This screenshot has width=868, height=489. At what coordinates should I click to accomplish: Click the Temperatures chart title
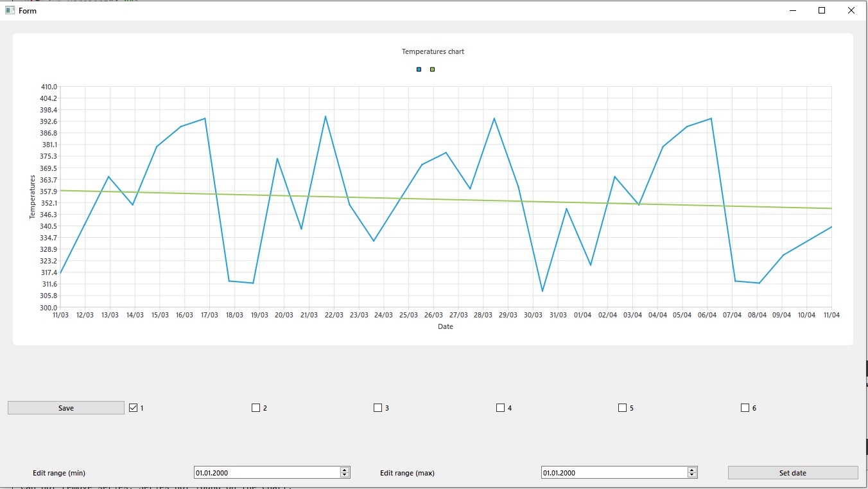(x=433, y=51)
